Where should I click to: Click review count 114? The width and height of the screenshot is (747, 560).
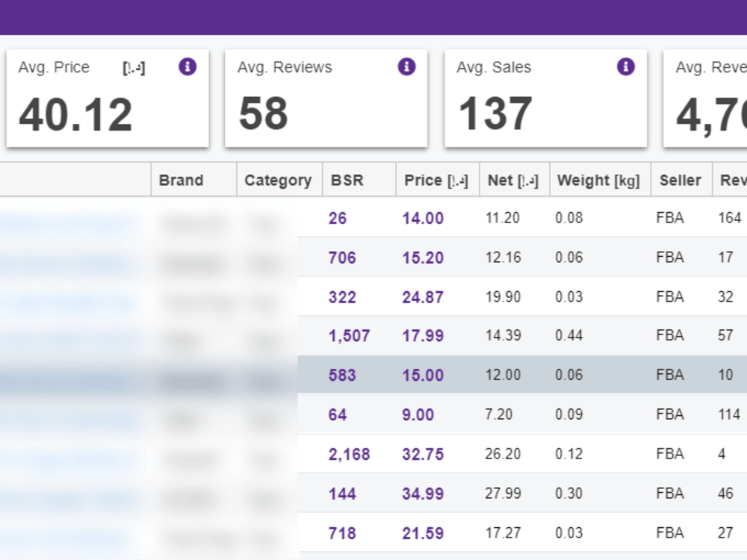tap(729, 414)
